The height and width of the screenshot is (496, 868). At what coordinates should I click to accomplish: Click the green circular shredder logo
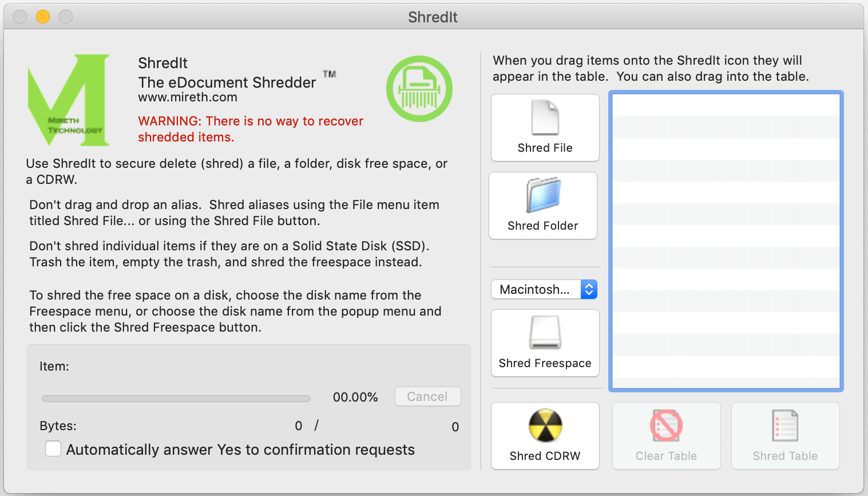pyautogui.click(x=419, y=89)
